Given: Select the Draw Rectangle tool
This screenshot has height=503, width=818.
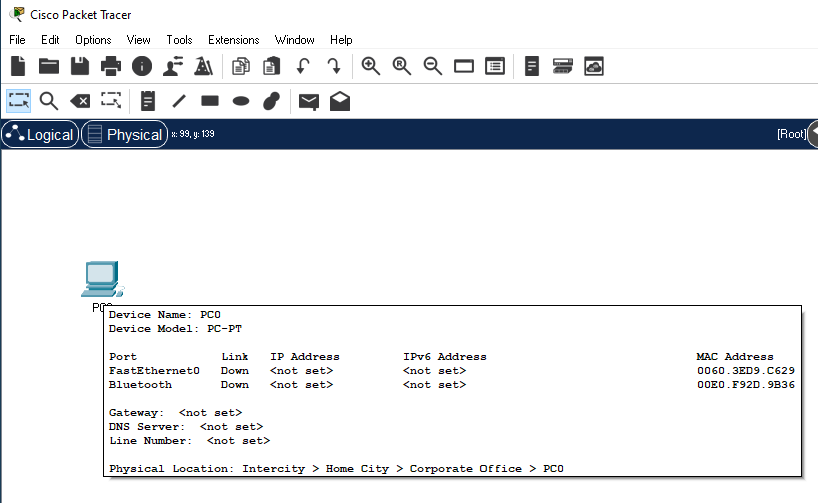Looking at the screenshot, I should pyautogui.click(x=210, y=101).
